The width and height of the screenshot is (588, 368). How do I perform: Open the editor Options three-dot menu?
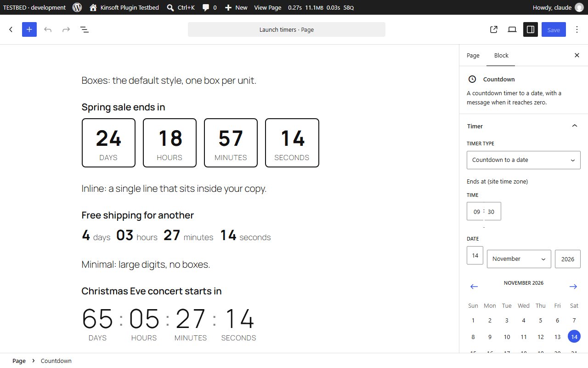click(x=577, y=29)
